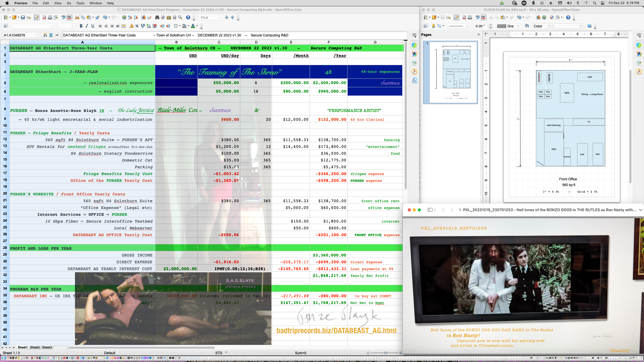Toggle AutoSpellcheck in Calc
The height and width of the screenshot is (362, 644).
click(69, 17)
